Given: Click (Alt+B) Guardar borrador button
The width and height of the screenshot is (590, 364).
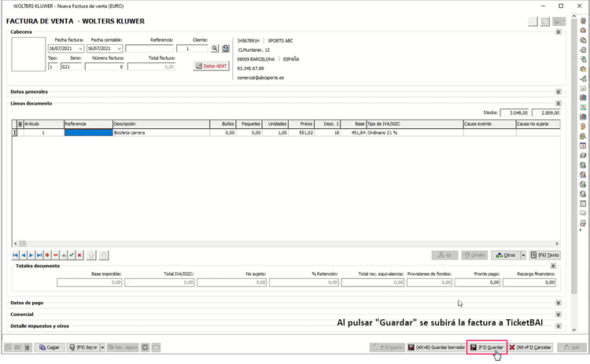Looking at the screenshot, I should point(437,347).
